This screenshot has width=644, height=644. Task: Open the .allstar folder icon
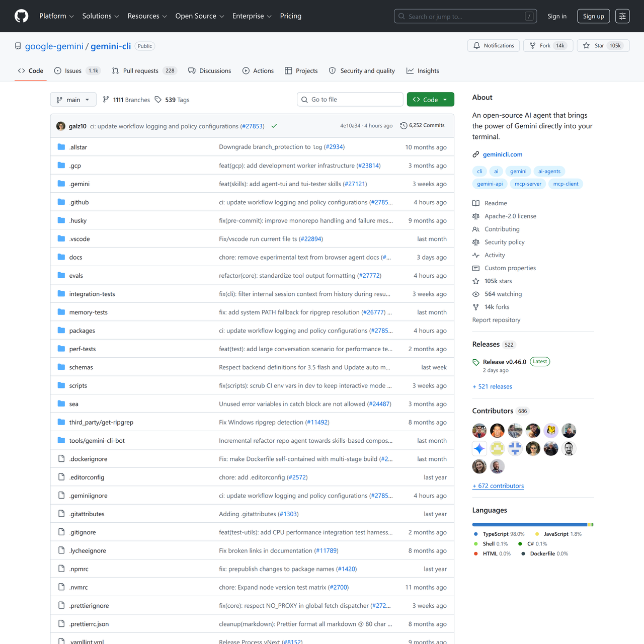pyautogui.click(x=61, y=147)
